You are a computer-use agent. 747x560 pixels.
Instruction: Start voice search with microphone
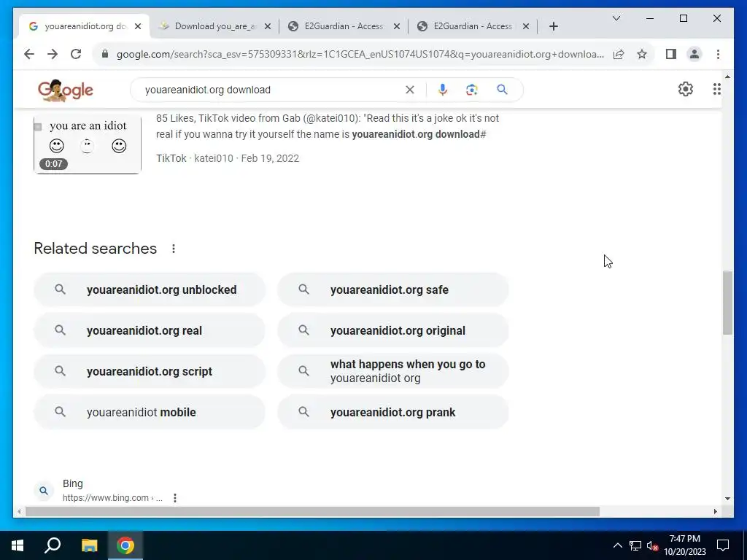[443, 90]
